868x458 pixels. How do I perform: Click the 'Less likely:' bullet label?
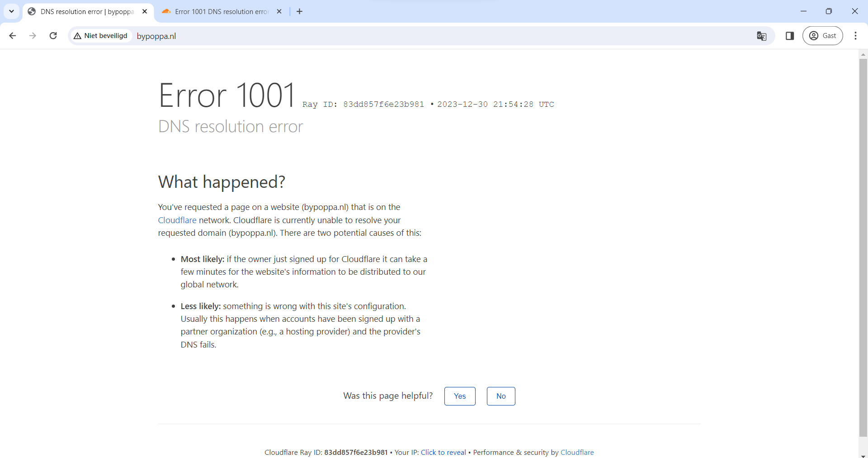click(201, 306)
